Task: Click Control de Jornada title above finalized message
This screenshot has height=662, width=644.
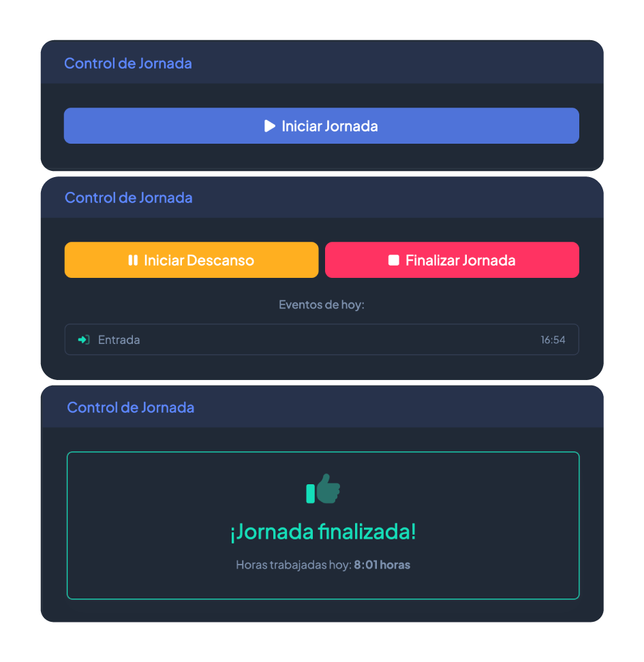Action: pyautogui.click(x=131, y=407)
